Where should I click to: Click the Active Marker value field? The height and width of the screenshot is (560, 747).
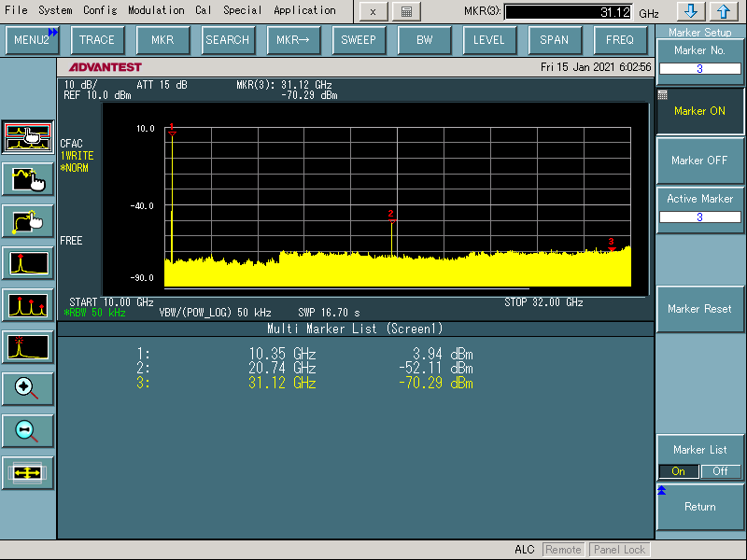700,217
